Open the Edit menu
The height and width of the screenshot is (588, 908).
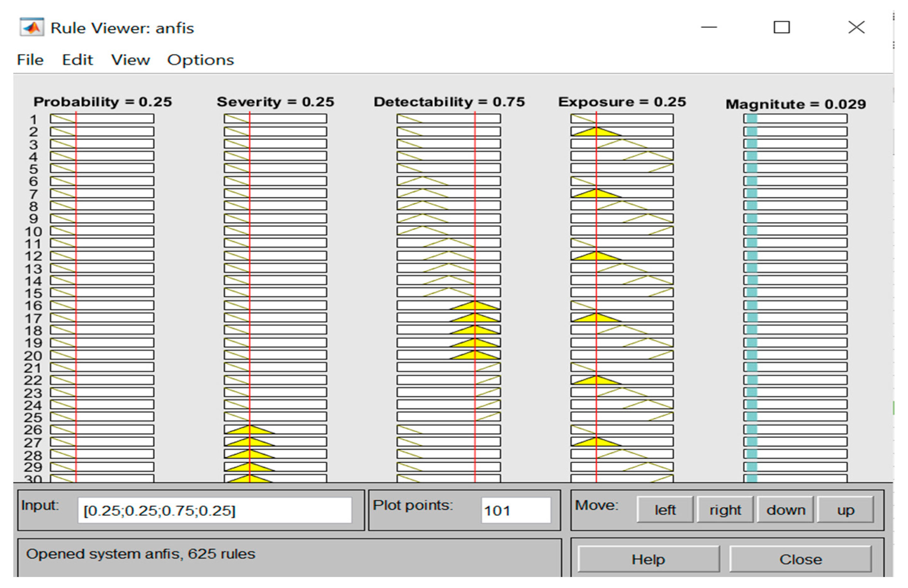[77, 60]
